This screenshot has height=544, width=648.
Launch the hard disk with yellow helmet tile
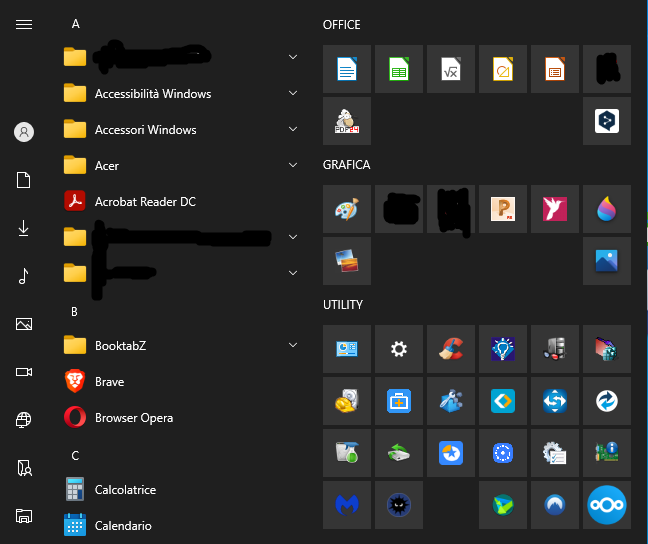tap(347, 401)
